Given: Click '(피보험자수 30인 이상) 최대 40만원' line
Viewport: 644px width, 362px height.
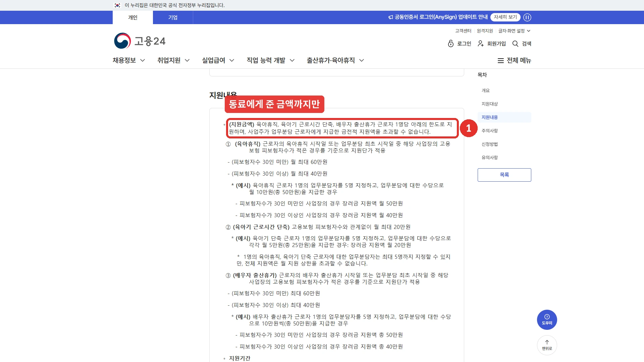Looking at the screenshot, I should pos(276,305).
